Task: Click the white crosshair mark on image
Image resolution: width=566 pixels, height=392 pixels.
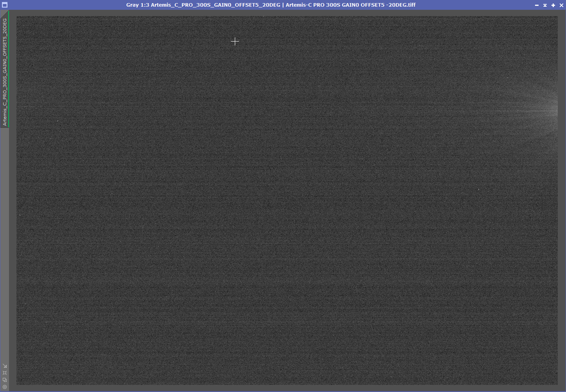Action: coord(235,42)
